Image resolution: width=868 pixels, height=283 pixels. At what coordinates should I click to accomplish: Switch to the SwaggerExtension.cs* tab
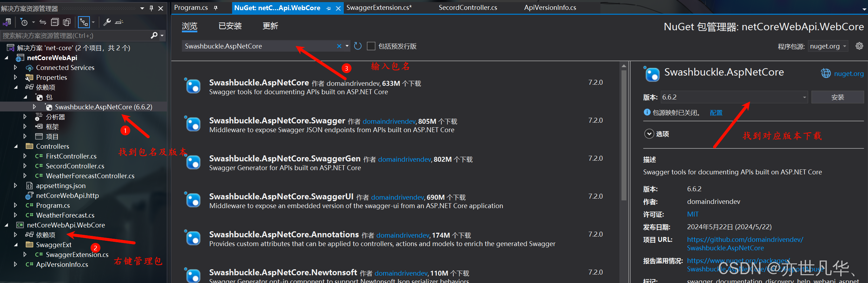379,7
